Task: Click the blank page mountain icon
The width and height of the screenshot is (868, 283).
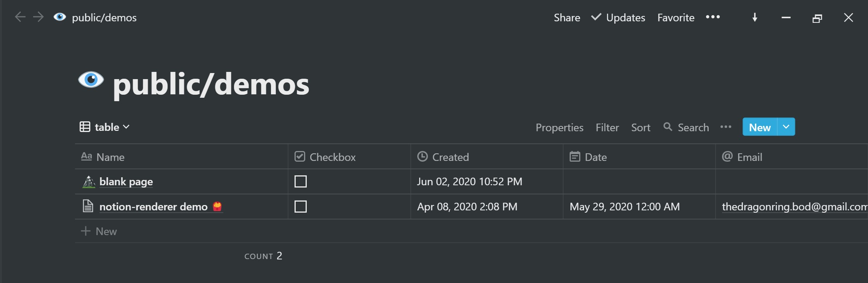Action: click(x=89, y=182)
